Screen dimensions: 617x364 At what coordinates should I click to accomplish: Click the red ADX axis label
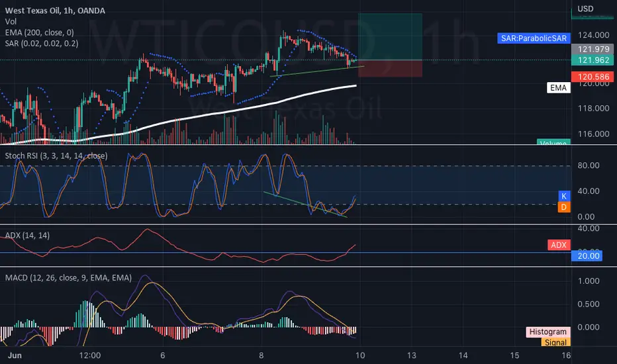tap(559, 245)
